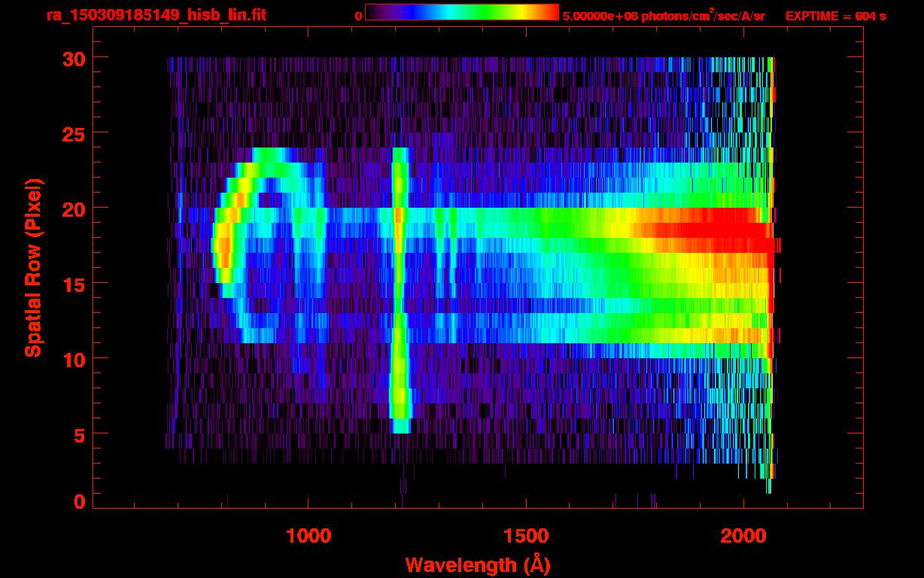Click the colorbar minimum label 0
The height and width of the screenshot is (578, 924).
(x=358, y=16)
